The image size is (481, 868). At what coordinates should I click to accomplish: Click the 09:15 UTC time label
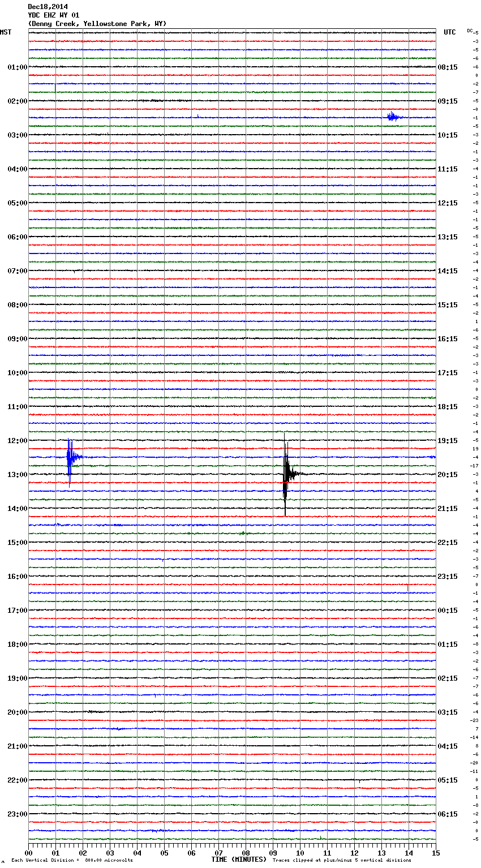[448, 101]
